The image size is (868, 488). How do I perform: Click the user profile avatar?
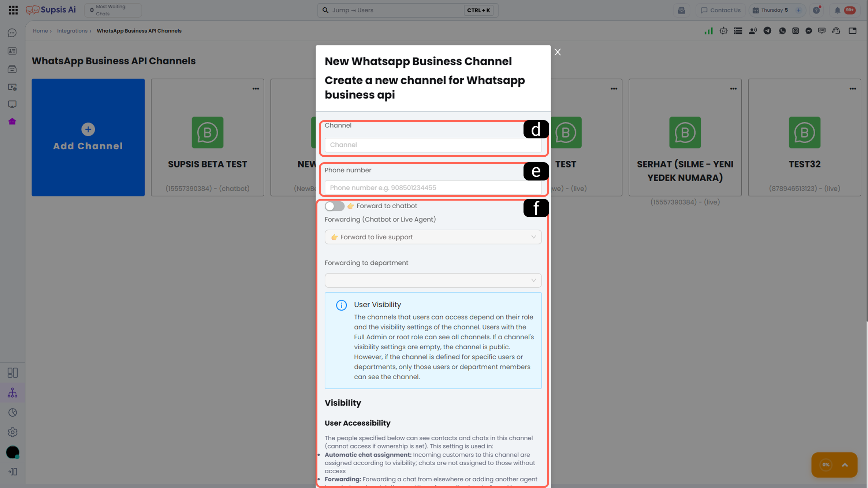[12, 452]
